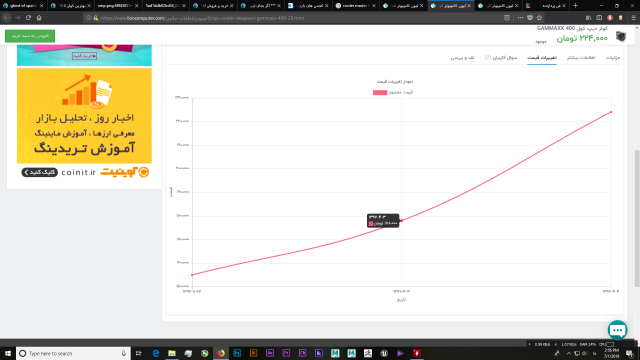Open the Windows notification center
Screen dimensions: 640x360
coord(630,353)
